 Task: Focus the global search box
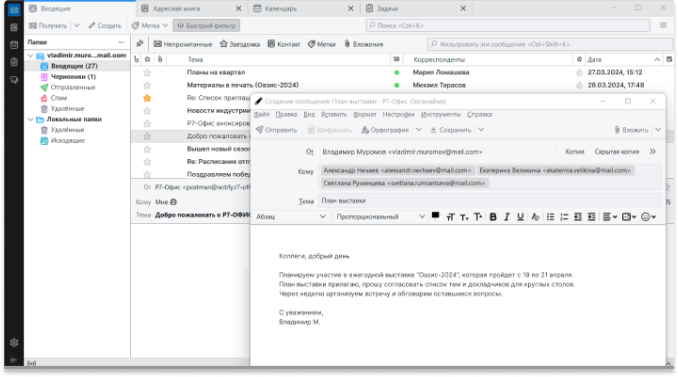click(x=508, y=26)
